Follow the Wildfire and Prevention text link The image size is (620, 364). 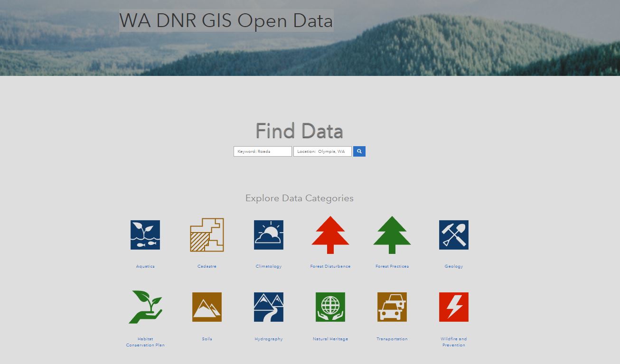point(454,342)
